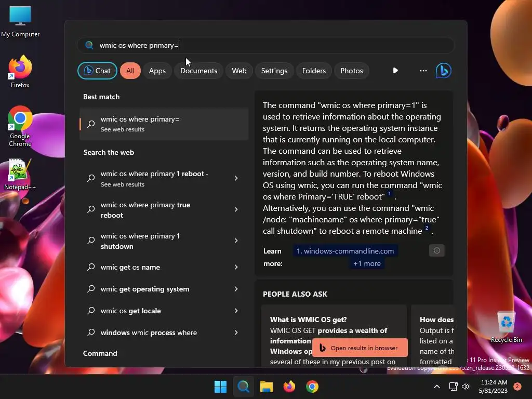
Task: Open the notification badge in the tray
Action: (517, 387)
